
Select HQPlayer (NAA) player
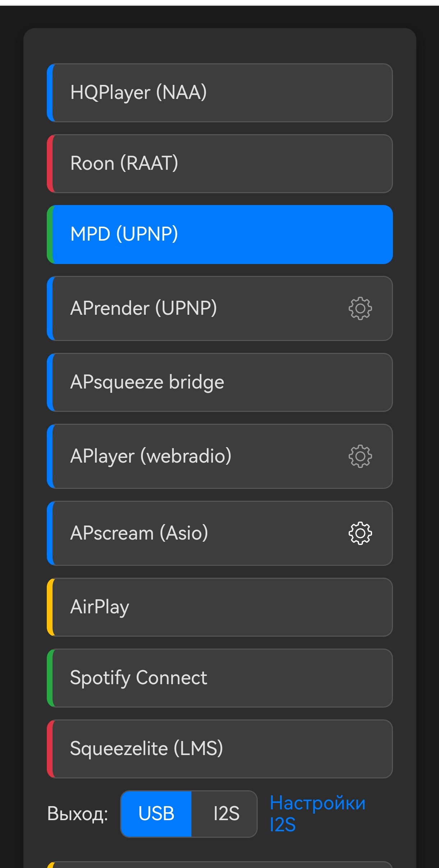click(x=220, y=93)
